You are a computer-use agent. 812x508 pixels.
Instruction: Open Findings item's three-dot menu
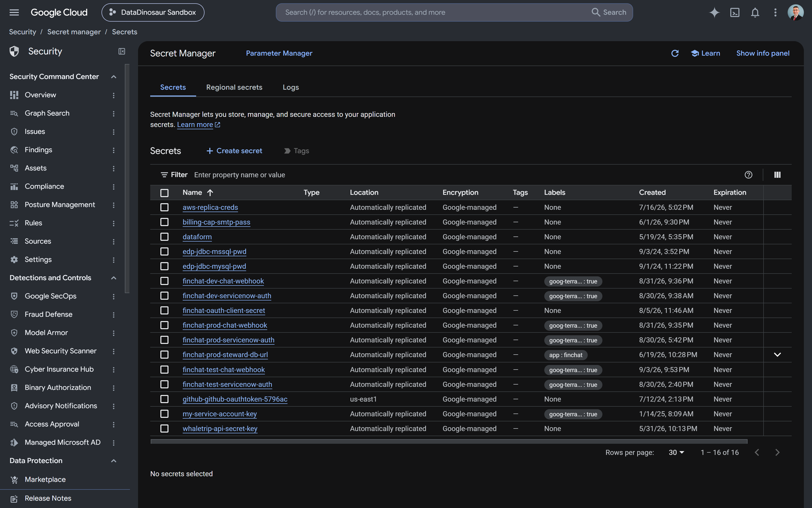coord(114,150)
